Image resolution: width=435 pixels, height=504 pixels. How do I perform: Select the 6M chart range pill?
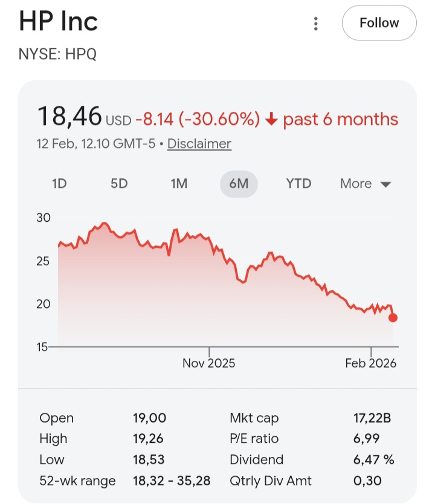[x=239, y=184]
